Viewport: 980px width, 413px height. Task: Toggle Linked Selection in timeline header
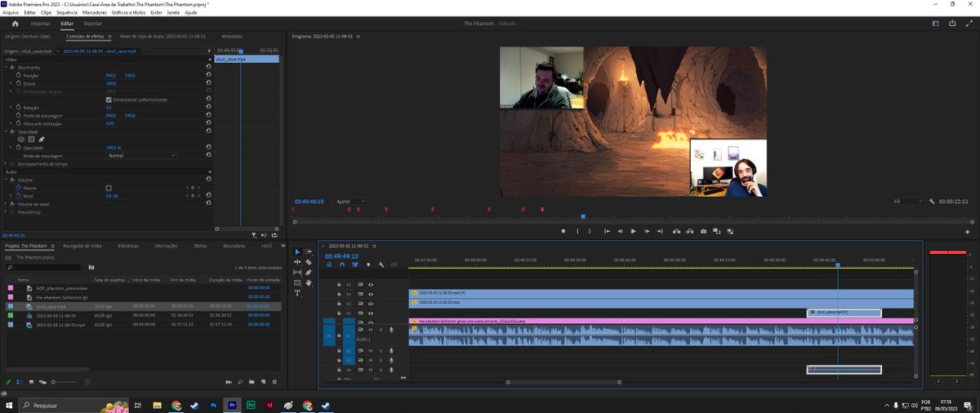tap(355, 264)
